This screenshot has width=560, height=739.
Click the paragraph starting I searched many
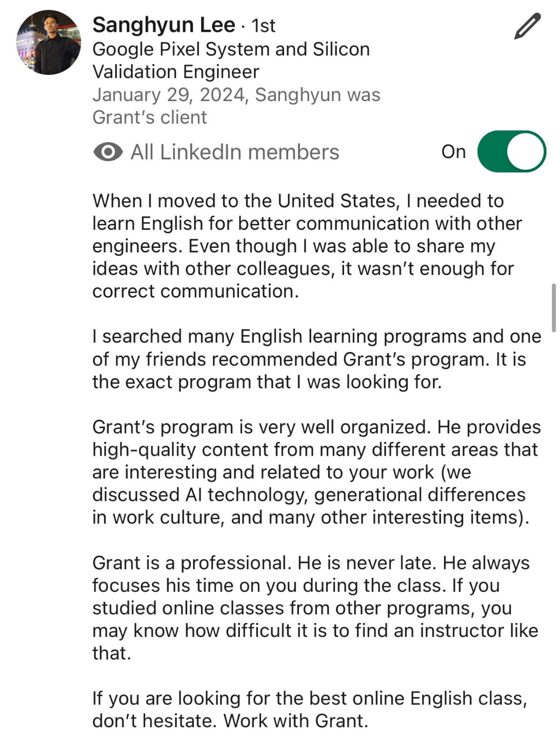317,359
